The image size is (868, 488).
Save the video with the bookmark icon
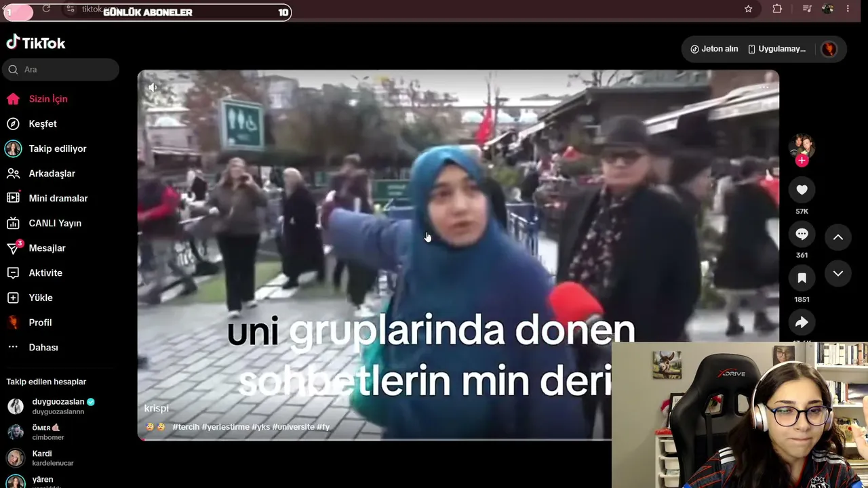tap(802, 278)
